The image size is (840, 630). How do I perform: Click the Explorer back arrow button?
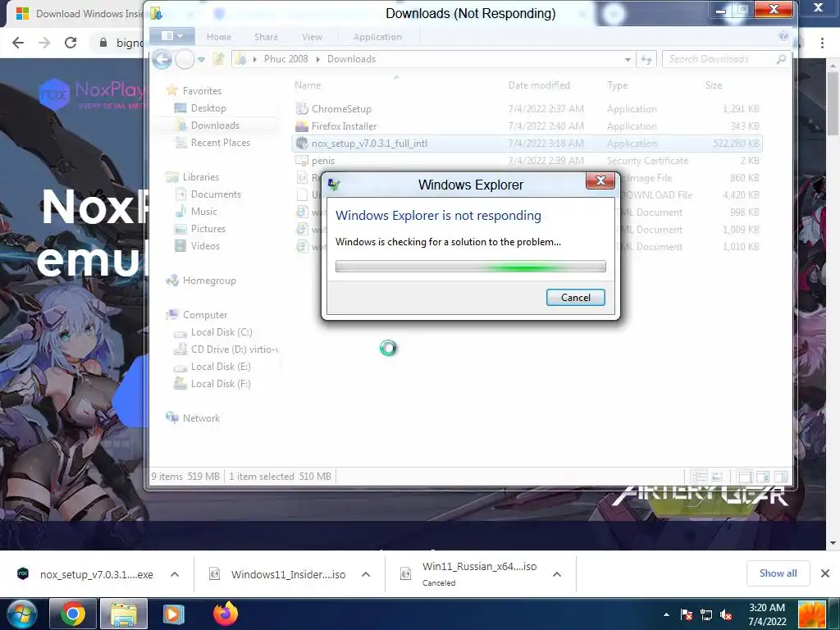(162, 59)
